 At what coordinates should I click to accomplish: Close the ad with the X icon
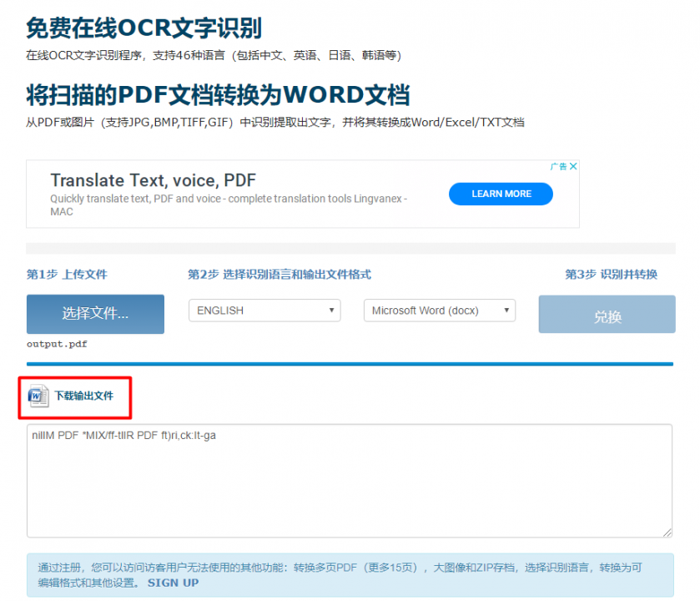click(574, 166)
